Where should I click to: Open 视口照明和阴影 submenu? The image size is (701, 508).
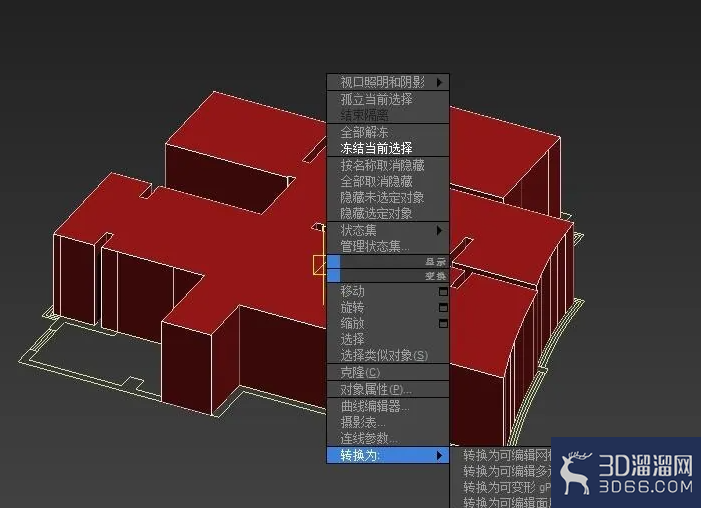point(388,82)
